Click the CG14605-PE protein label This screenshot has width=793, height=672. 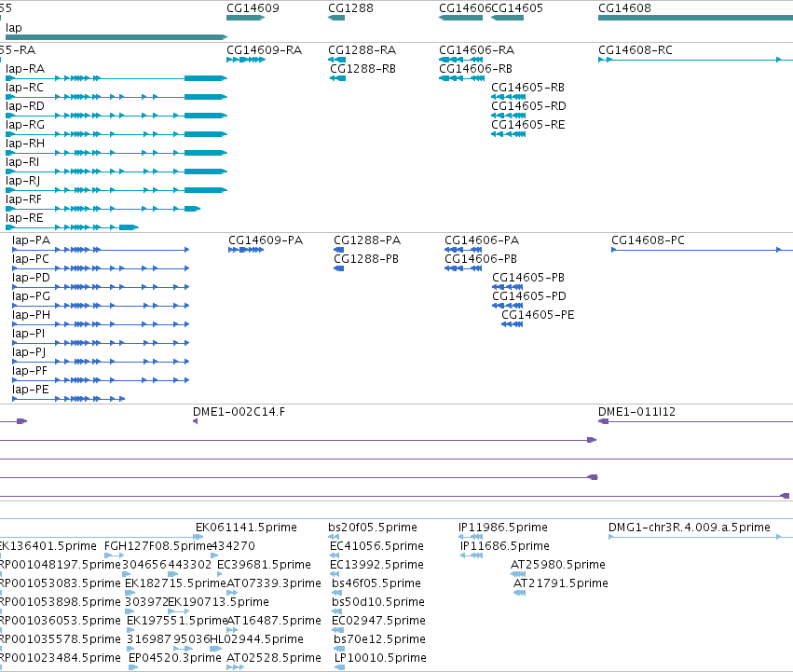pos(538,315)
